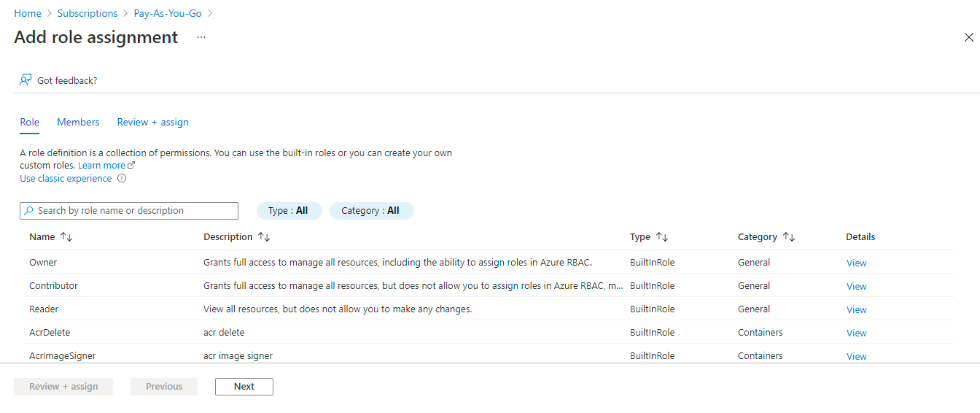Sort by Description column arrows

coord(264,237)
